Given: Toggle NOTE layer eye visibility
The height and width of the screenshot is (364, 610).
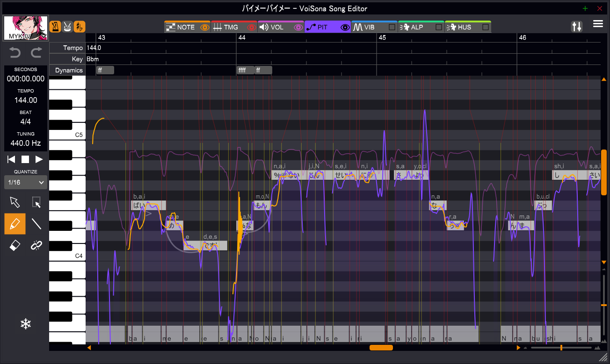Looking at the screenshot, I should coord(204,27).
